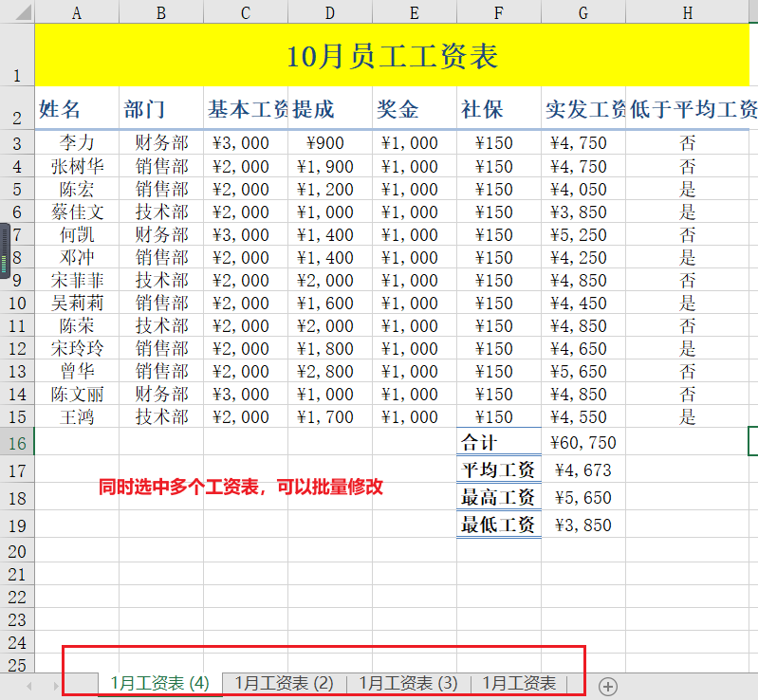Select column F header
Image resolution: width=758 pixels, height=700 pixels.
(x=499, y=12)
